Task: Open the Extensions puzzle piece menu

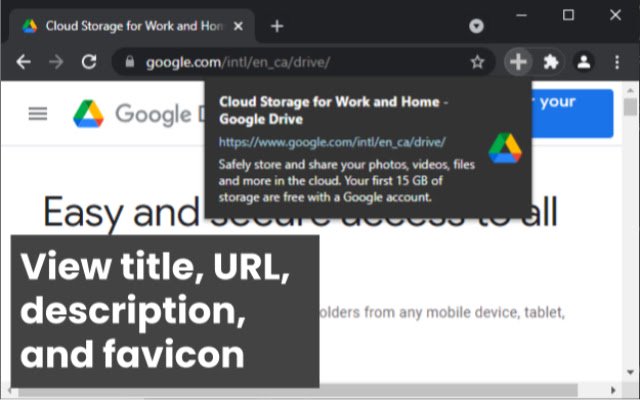Action: click(x=551, y=62)
